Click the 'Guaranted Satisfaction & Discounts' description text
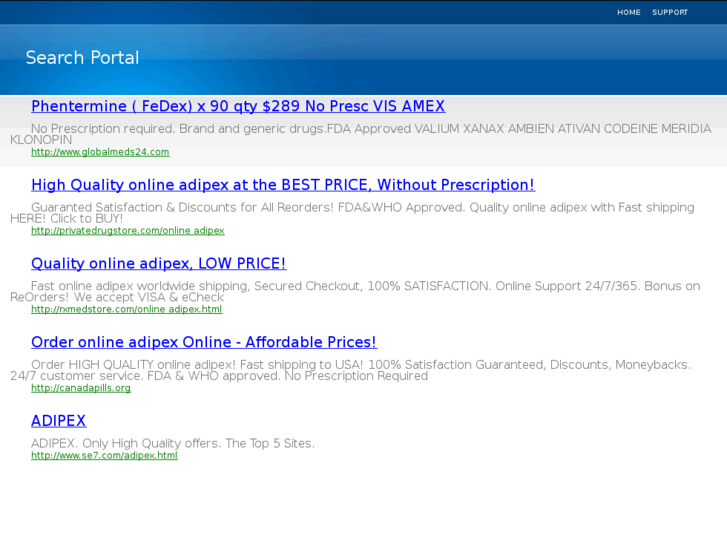 click(352, 213)
